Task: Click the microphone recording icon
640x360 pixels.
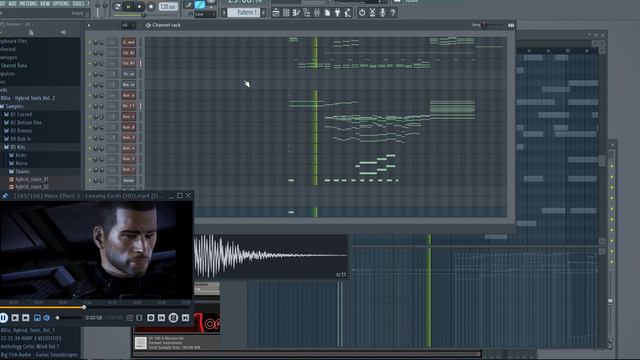Action: tap(382, 13)
